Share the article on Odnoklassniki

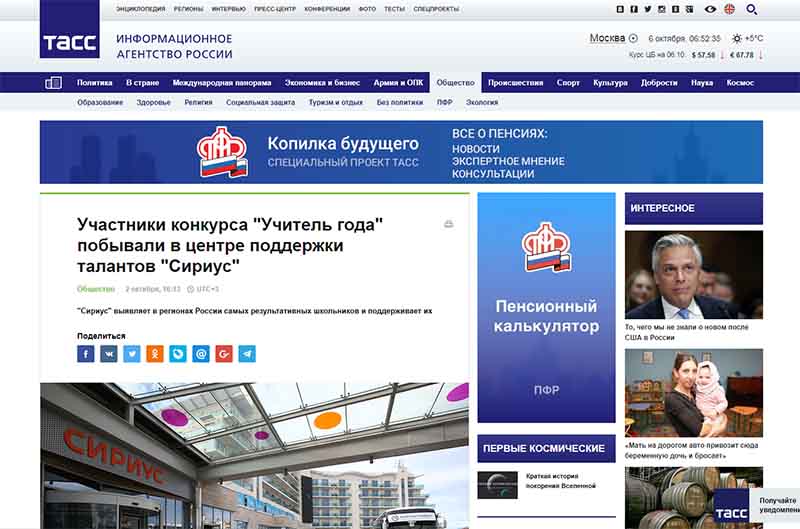coord(155,354)
